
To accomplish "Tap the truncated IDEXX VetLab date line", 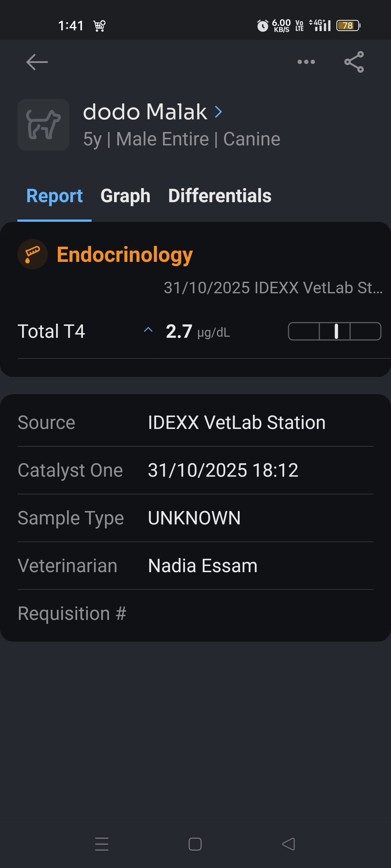I will pyautogui.click(x=273, y=288).
